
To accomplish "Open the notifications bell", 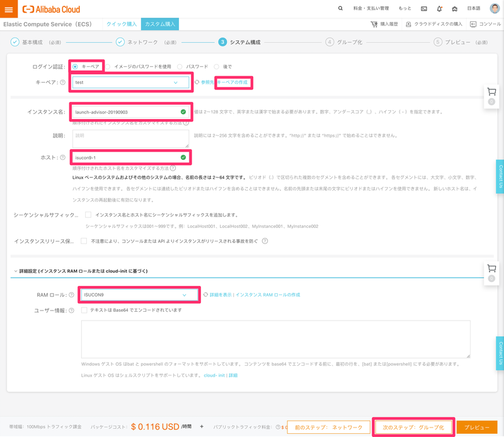I will [439, 9].
